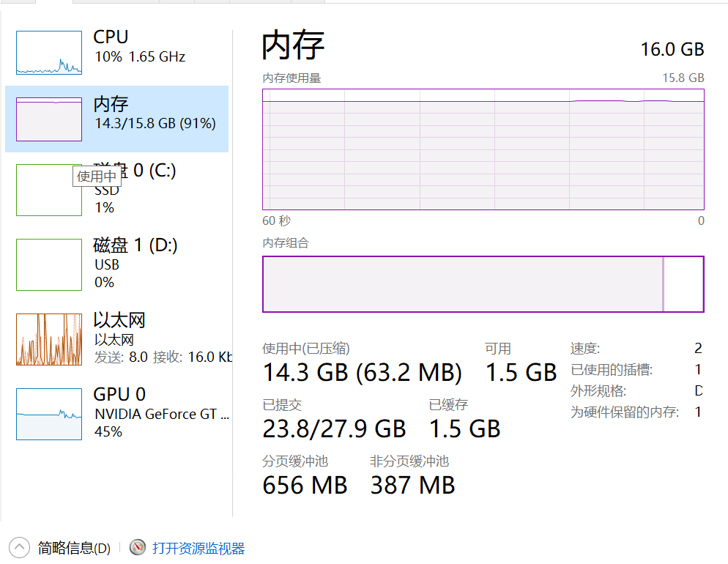Viewport: 728px width, 564px height.
Task: Click the 简略信息(D) text button
Action: pyautogui.click(x=74, y=548)
